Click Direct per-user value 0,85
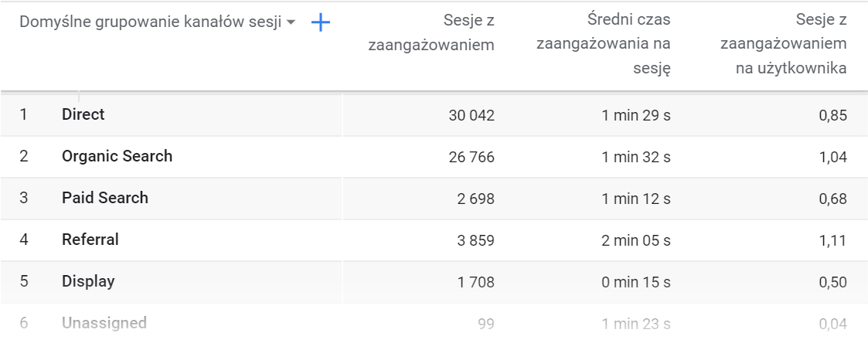 (834, 116)
